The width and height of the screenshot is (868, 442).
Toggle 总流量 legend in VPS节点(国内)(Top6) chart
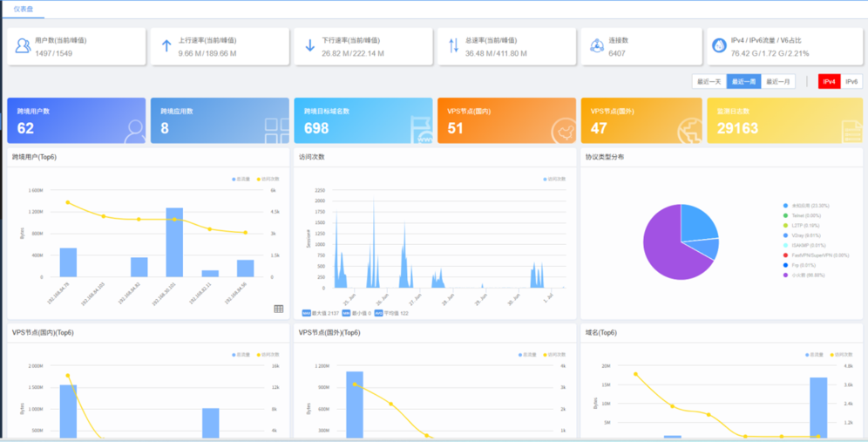pyautogui.click(x=241, y=355)
